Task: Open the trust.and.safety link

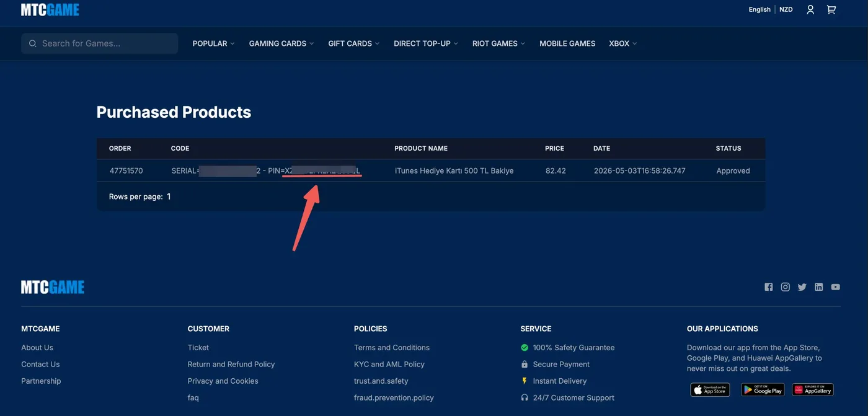Action: coord(381,381)
